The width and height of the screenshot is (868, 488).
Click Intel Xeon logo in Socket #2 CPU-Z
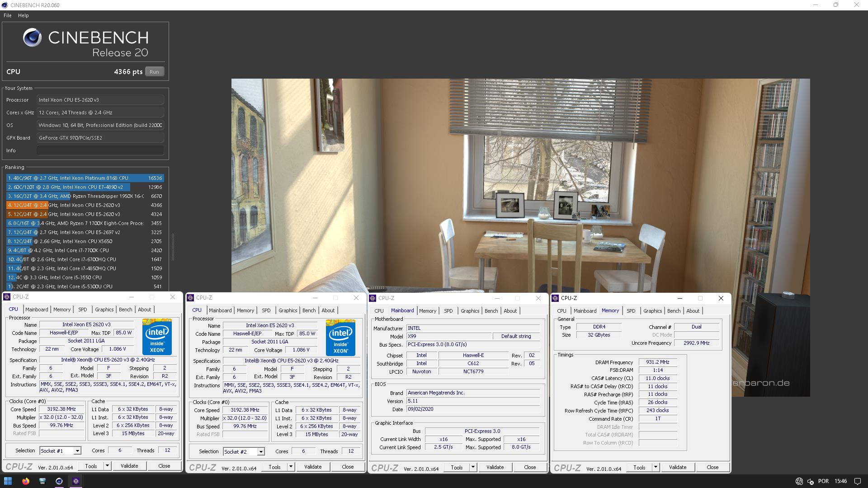click(340, 338)
